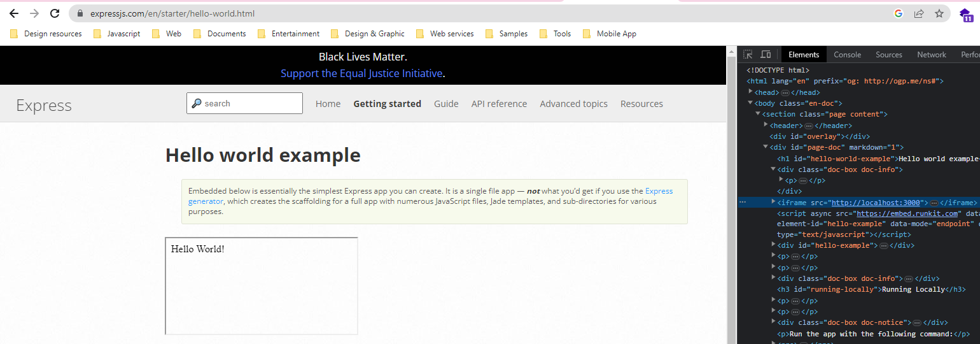Screen dimensions: 980x344
Task: Expand the doc-box doc-notice div node
Action: [773, 322]
